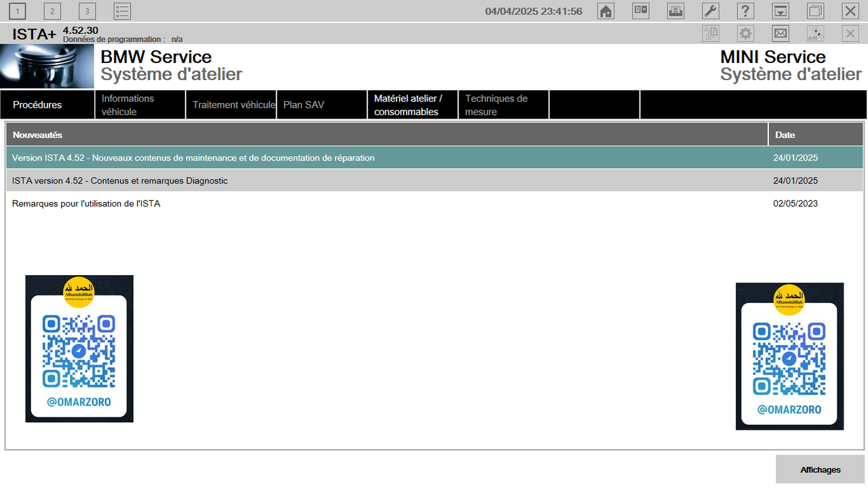This screenshot has height=488, width=868.
Task: Sort by the Date column header
Action: click(x=816, y=135)
